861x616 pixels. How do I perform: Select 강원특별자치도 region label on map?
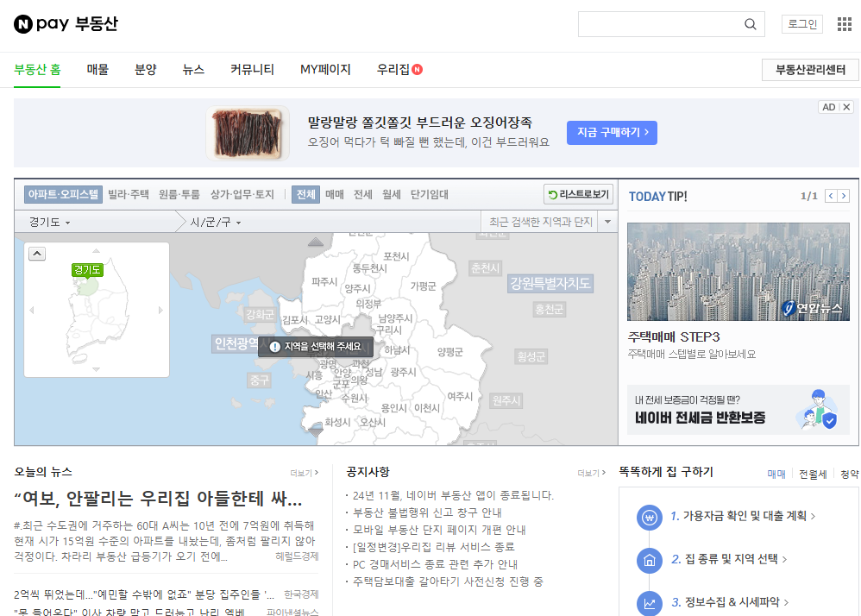(x=550, y=283)
